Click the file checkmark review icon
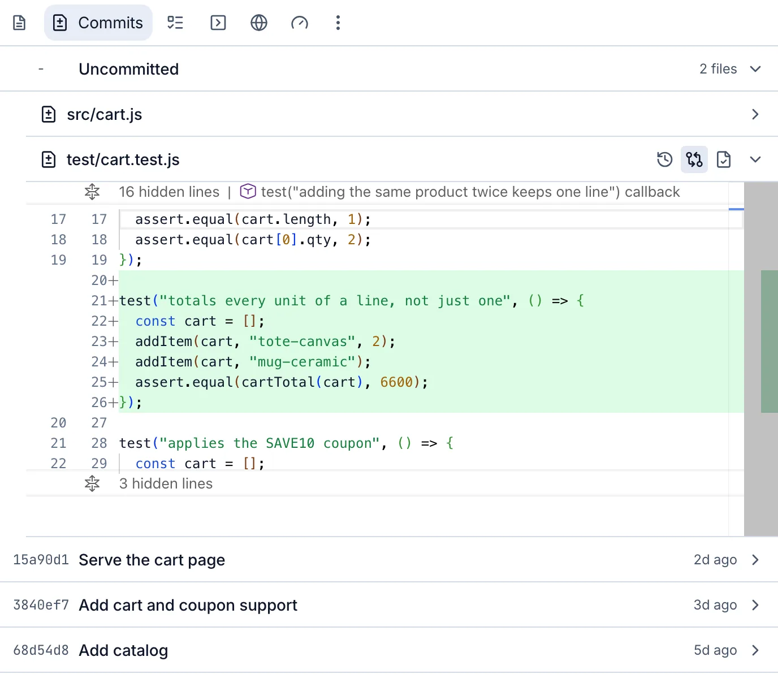Viewport: 778px width, 700px height. pos(724,159)
